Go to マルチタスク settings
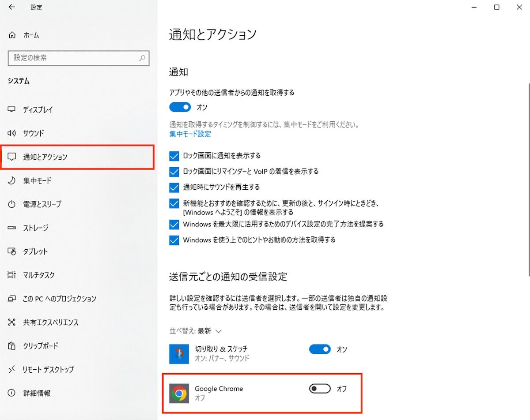The image size is (530, 420). tap(39, 275)
